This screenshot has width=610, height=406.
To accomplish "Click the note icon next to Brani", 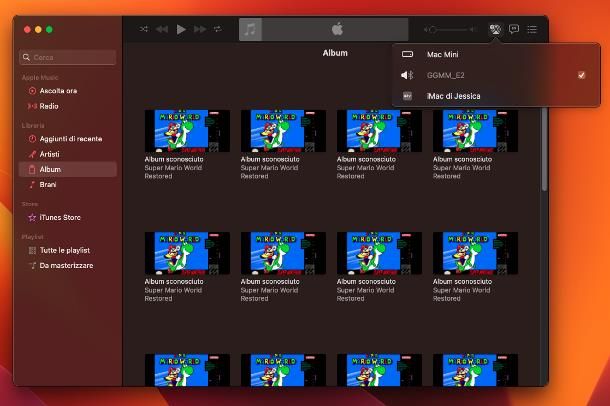I will (x=32, y=185).
